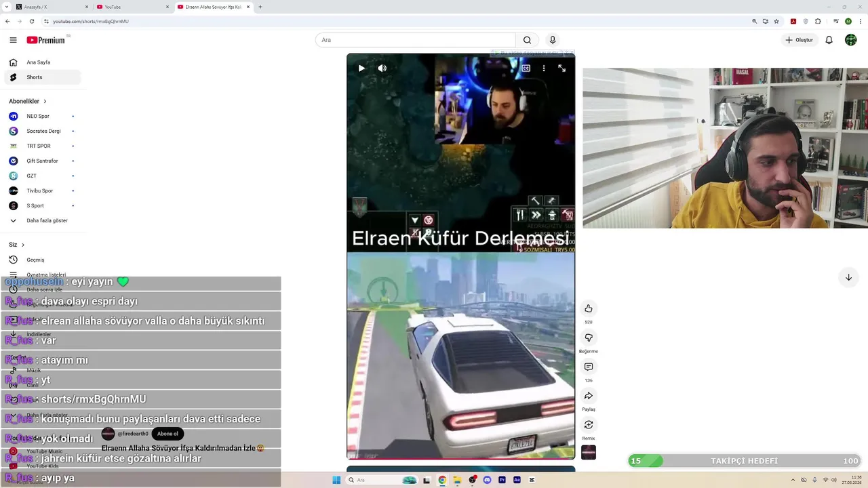Toggle closed captions on the Short
Viewport: 868px width, 488px height.
(x=526, y=68)
